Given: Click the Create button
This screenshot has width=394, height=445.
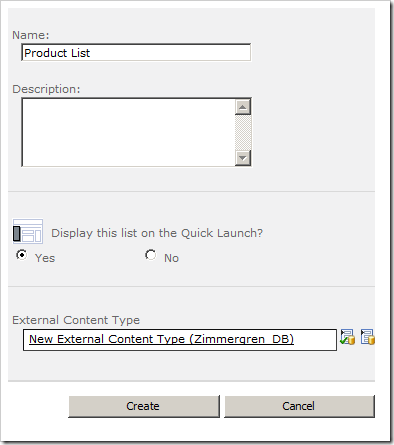Looking at the screenshot, I should pyautogui.click(x=144, y=406).
